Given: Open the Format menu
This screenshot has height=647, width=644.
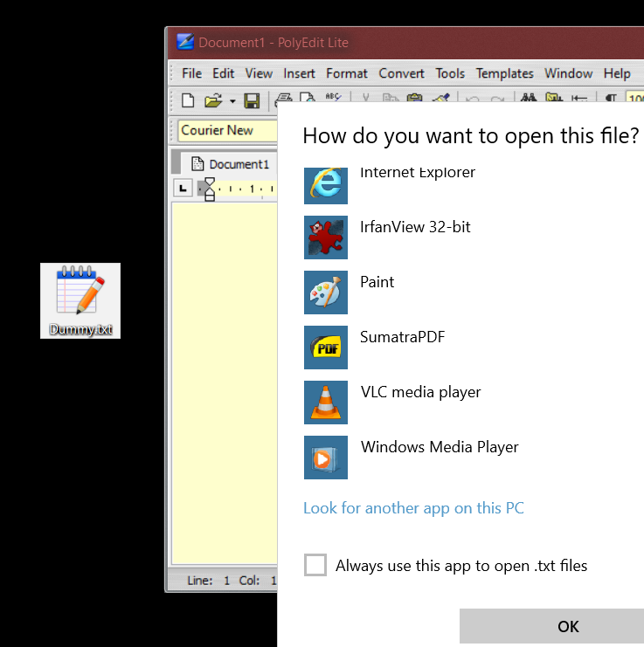Looking at the screenshot, I should tap(347, 73).
